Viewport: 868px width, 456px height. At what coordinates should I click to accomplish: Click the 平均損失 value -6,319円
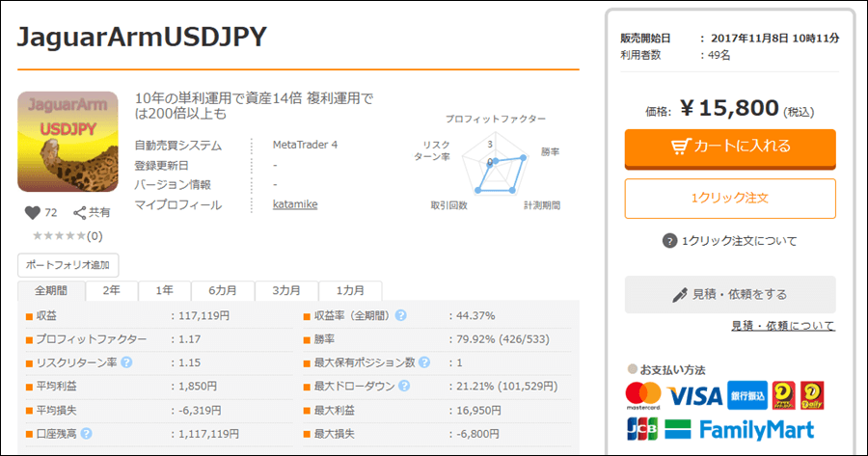pos(200,411)
